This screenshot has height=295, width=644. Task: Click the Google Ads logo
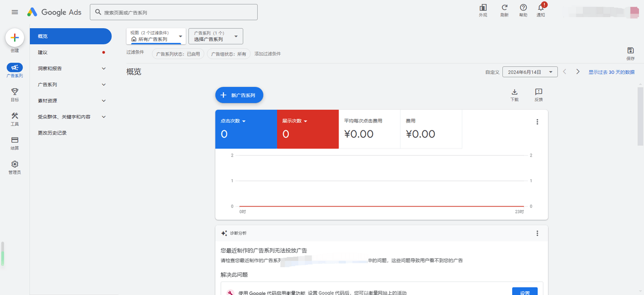[x=54, y=12]
